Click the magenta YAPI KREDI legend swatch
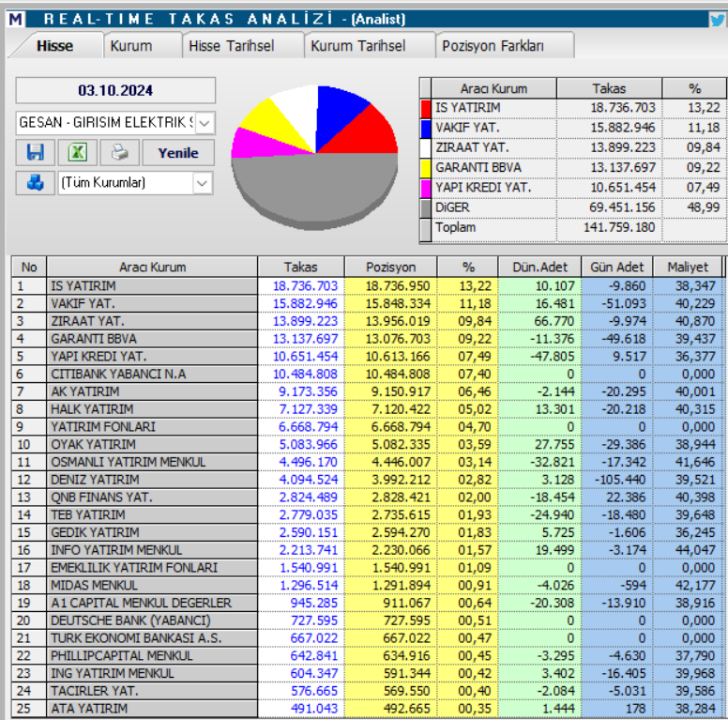The width and height of the screenshot is (728, 720). click(x=426, y=188)
